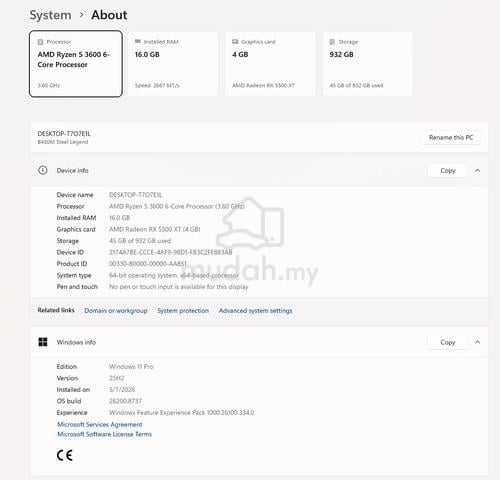Click the Graphics card icon
Image resolution: width=500 pixels, height=480 pixels.
point(235,42)
